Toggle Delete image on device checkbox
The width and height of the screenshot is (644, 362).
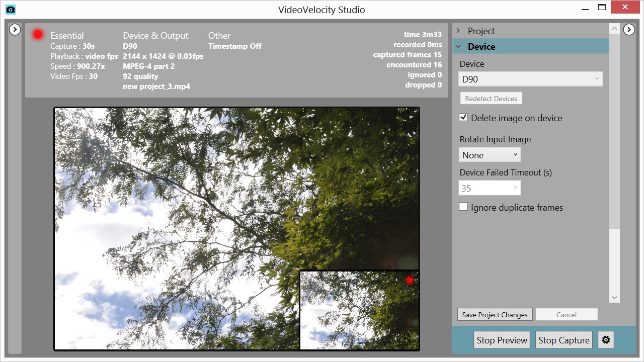click(463, 117)
